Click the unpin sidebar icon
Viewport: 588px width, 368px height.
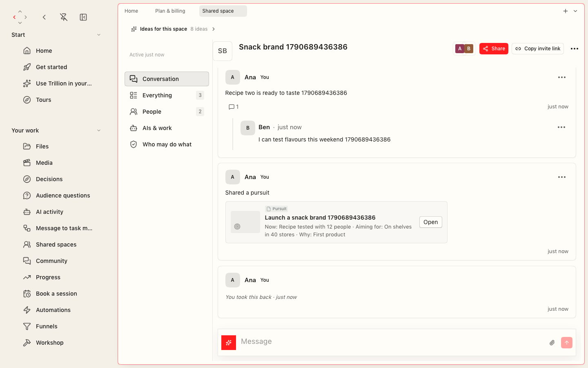pyautogui.click(x=64, y=17)
